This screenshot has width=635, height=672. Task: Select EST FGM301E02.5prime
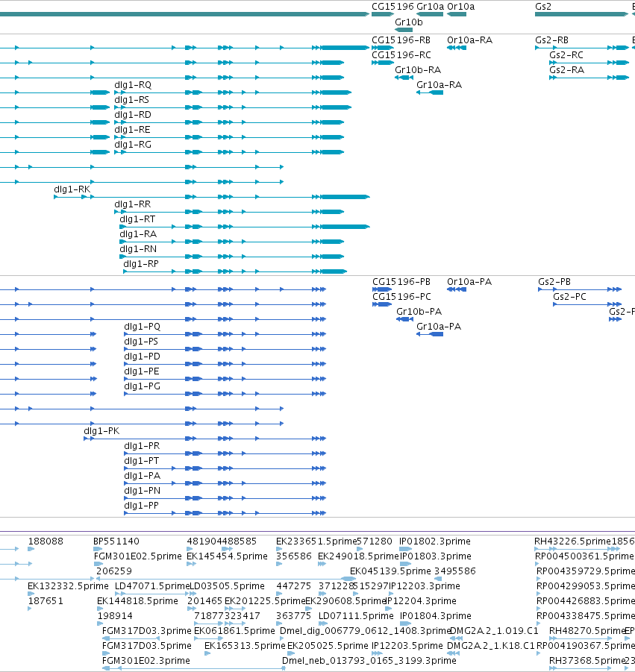(138, 556)
